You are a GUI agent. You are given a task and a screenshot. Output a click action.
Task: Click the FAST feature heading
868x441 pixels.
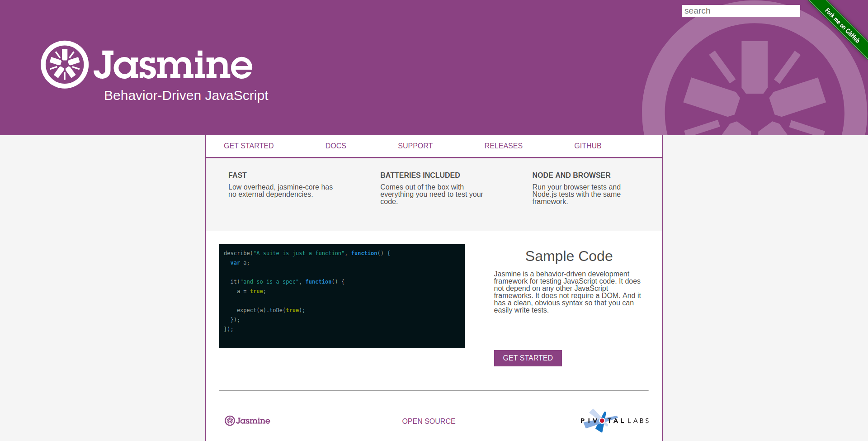pos(237,175)
